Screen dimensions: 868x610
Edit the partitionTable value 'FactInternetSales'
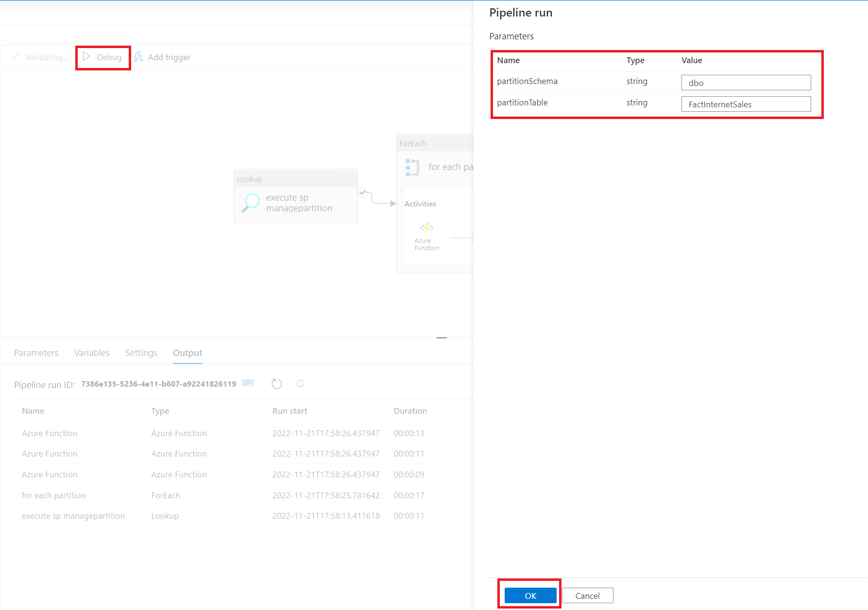pos(746,104)
